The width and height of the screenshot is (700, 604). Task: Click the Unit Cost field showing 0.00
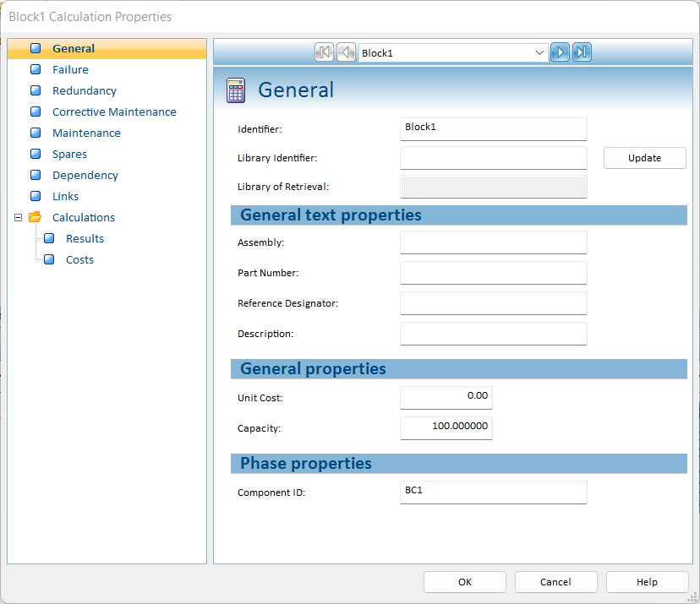(x=446, y=398)
